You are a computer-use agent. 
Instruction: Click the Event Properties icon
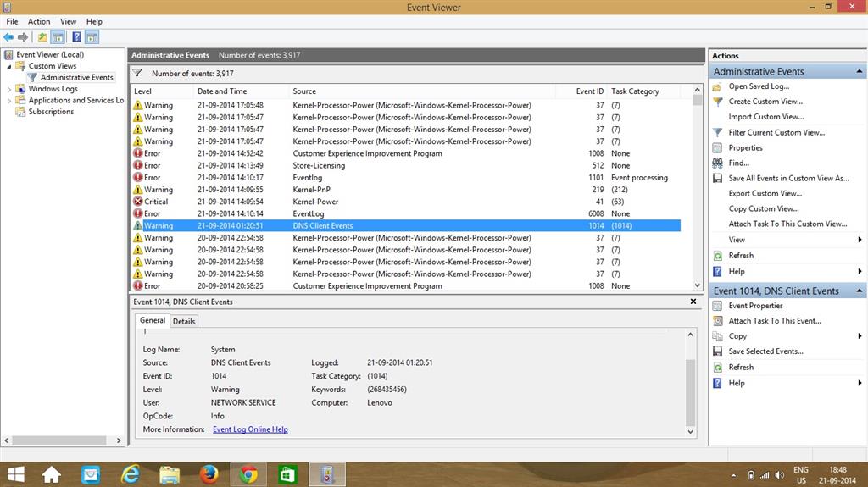coord(717,306)
